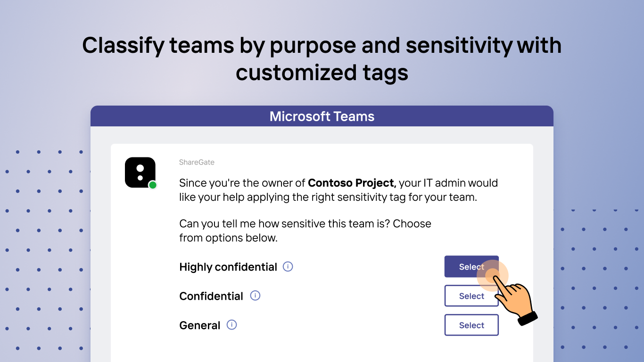Click the Classify teams headline text
This screenshot has height=362, width=644.
click(322, 59)
